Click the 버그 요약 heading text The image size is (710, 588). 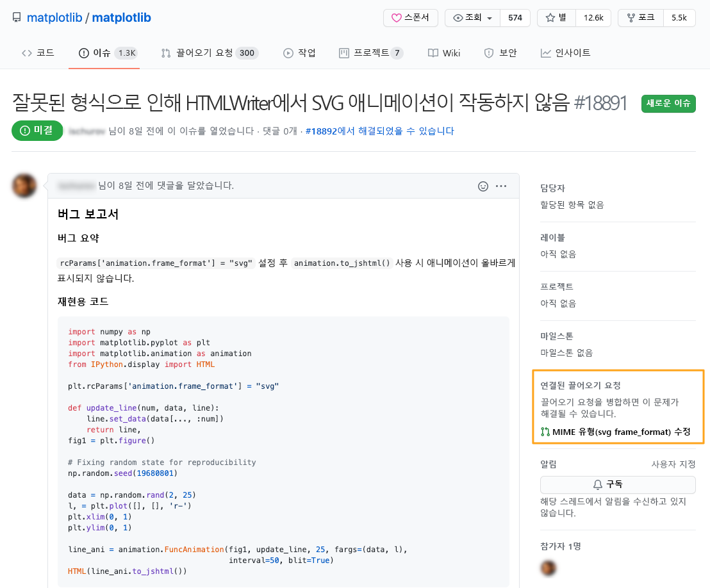point(78,238)
